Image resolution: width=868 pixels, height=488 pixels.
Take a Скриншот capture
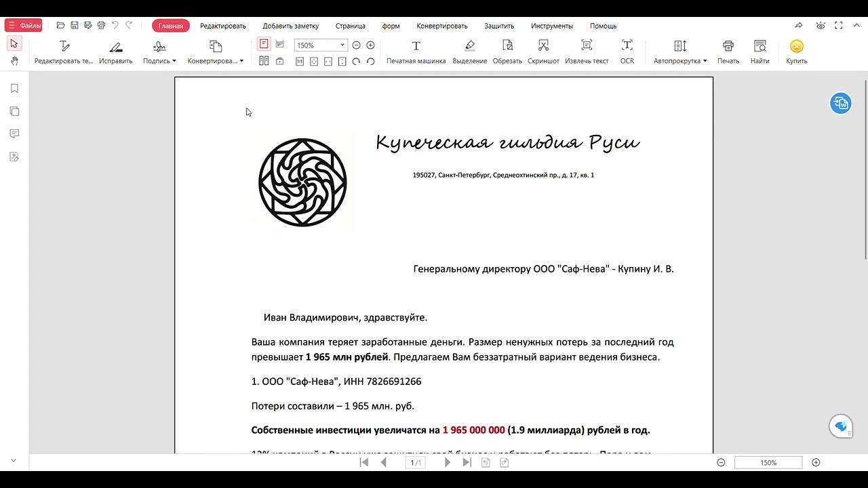tap(543, 53)
